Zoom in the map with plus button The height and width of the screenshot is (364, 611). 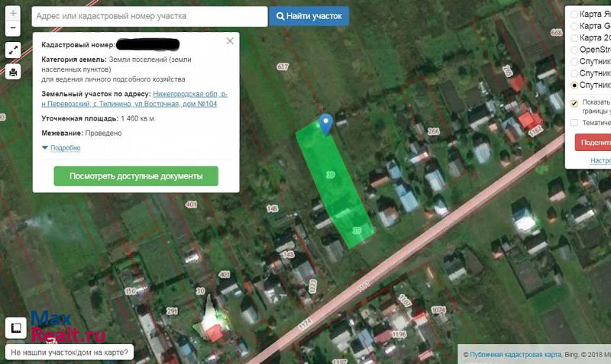point(13,14)
